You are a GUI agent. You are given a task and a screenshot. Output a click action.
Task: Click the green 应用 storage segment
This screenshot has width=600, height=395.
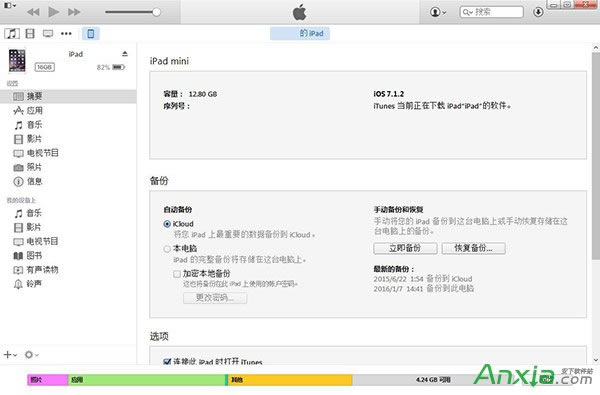[x=147, y=380]
